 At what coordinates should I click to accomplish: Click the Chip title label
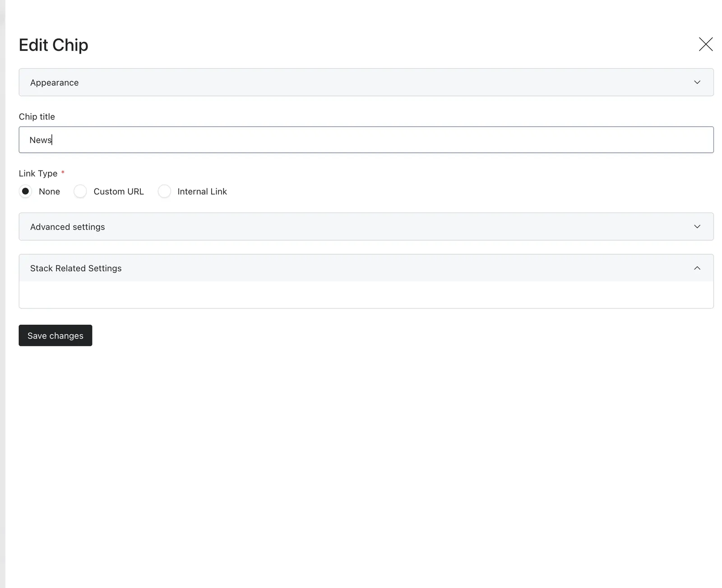(x=37, y=116)
